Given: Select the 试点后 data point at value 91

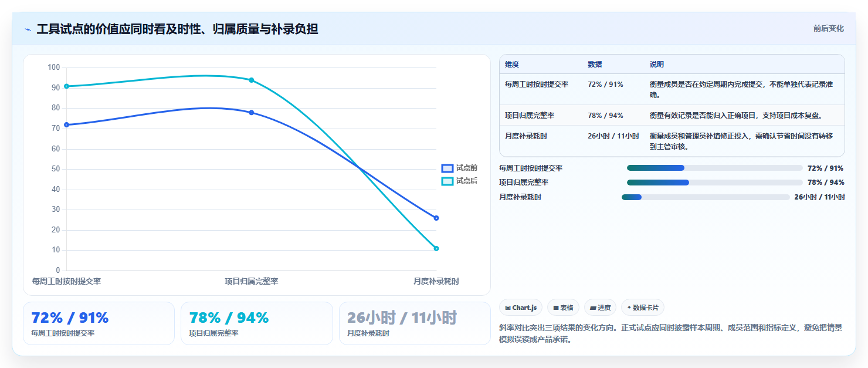Looking at the screenshot, I should 66,86.
